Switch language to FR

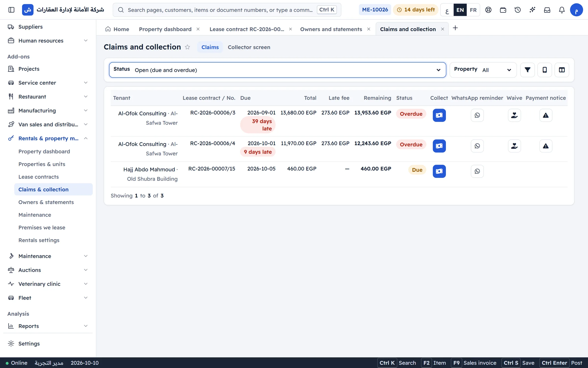pyautogui.click(x=473, y=10)
